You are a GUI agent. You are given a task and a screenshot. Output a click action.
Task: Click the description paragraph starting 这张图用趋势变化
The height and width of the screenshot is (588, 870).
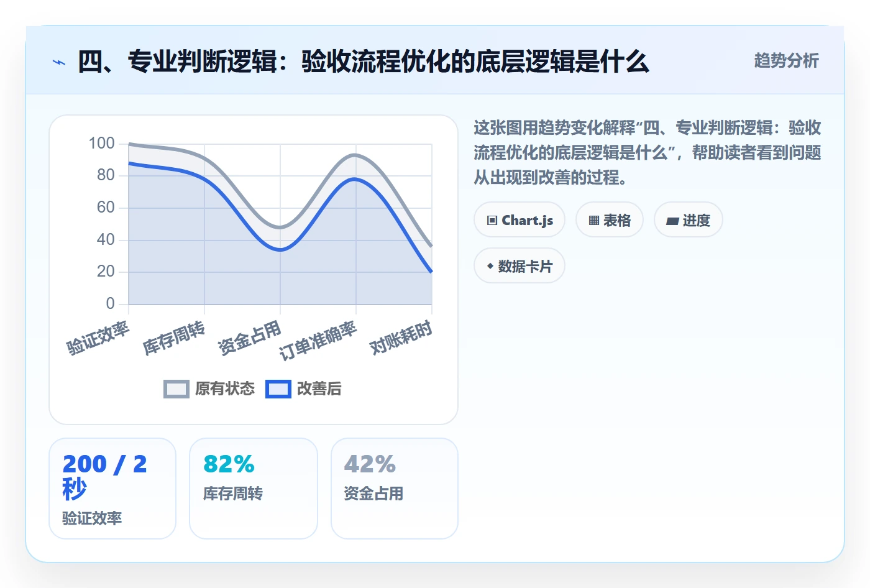[x=648, y=153]
